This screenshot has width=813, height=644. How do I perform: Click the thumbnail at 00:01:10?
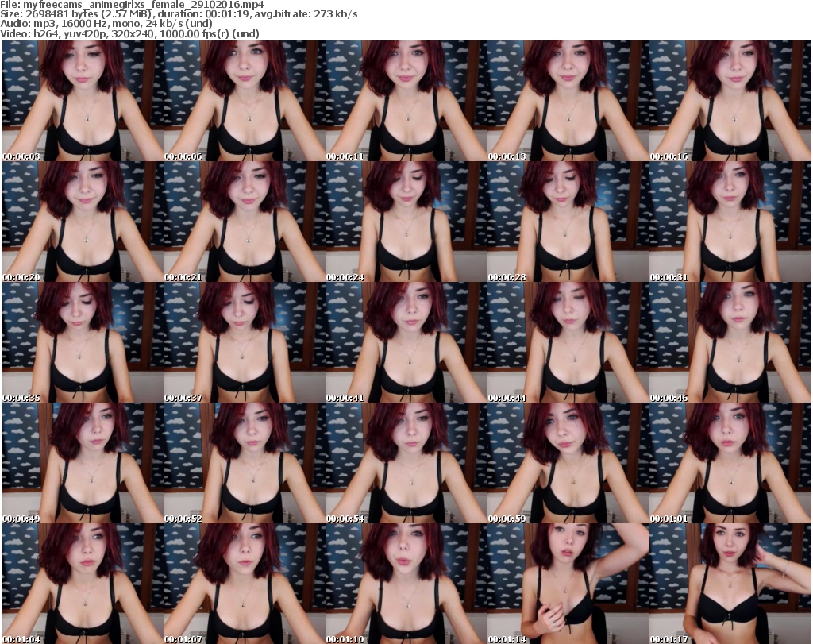click(x=406, y=584)
